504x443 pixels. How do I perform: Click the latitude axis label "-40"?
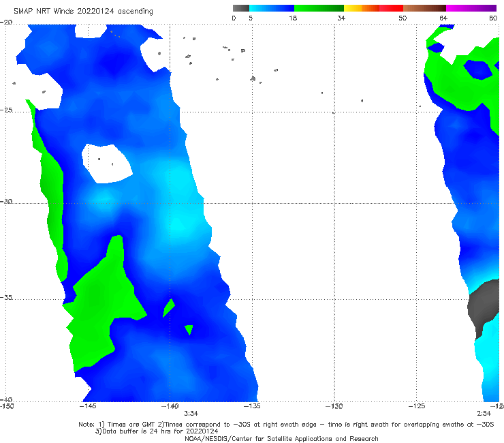pyautogui.click(x=6, y=399)
